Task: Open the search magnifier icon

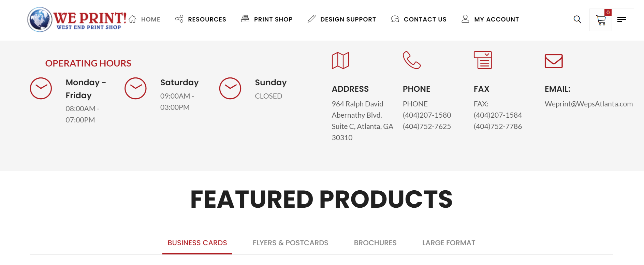Action: pos(577,19)
